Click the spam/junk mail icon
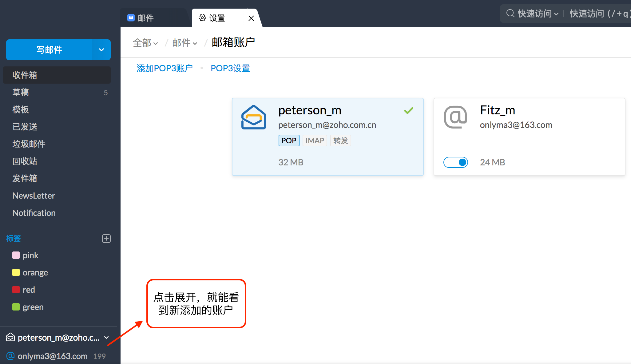The width and height of the screenshot is (631, 364). tap(28, 144)
